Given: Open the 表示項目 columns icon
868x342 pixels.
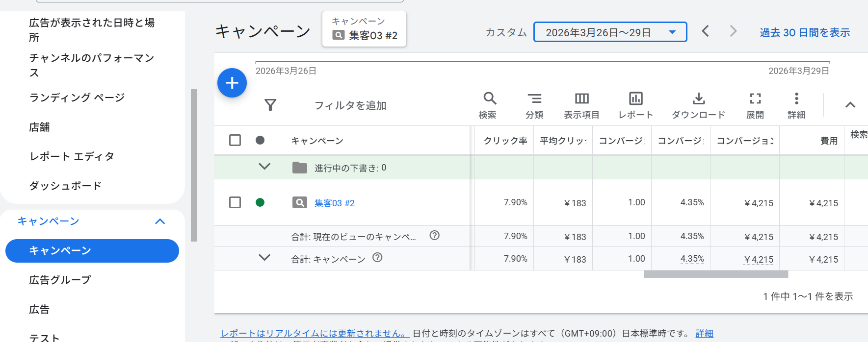Looking at the screenshot, I should (x=582, y=98).
